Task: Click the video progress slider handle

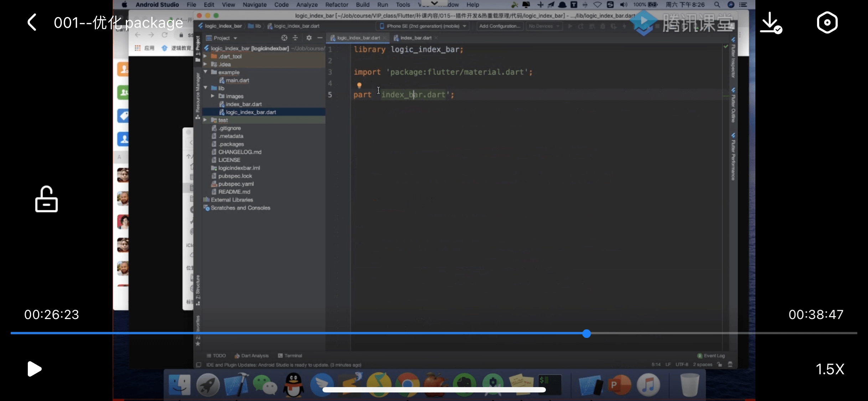Action: 587,334
